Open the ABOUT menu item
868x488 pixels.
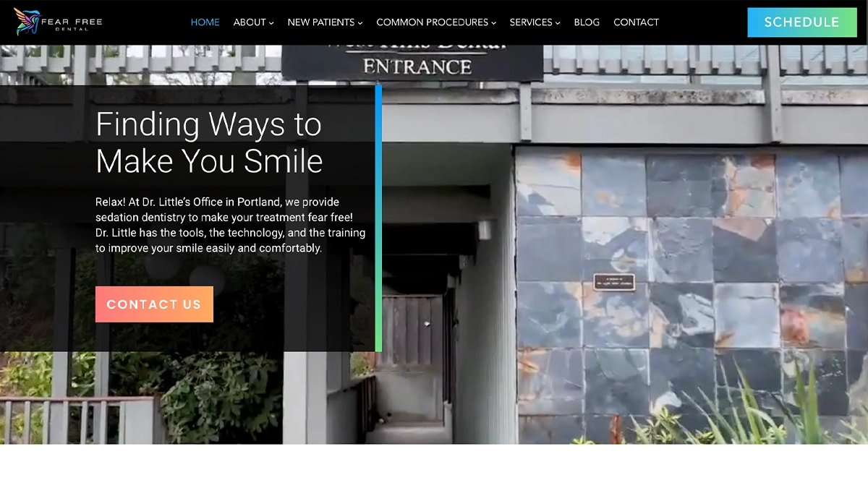click(x=250, y=22)
